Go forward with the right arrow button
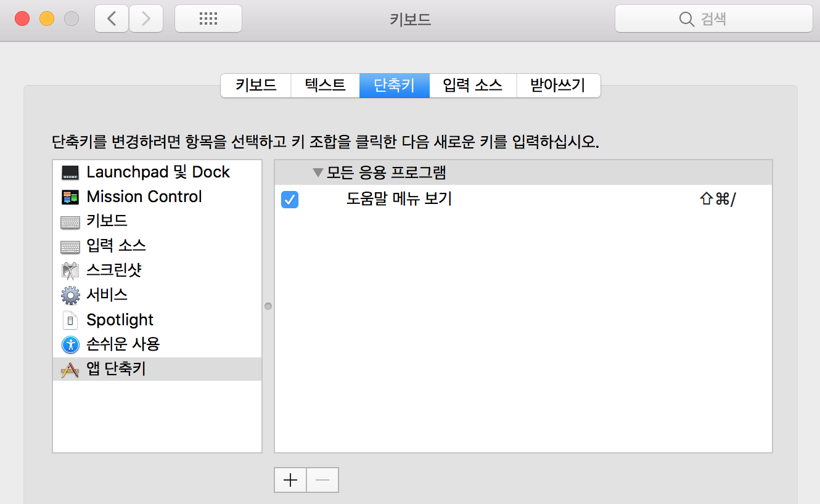Image resolution: width=820 pixels, height=504 pixels. click(146, 18)
